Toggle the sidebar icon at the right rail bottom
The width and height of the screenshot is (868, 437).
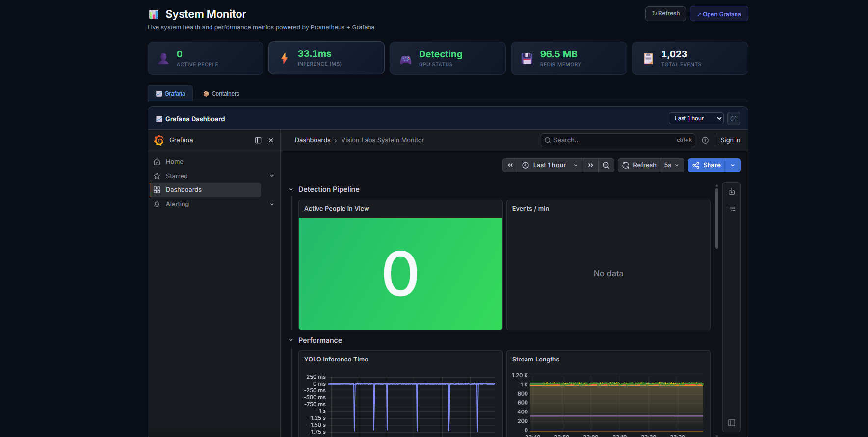coord(732,423)
